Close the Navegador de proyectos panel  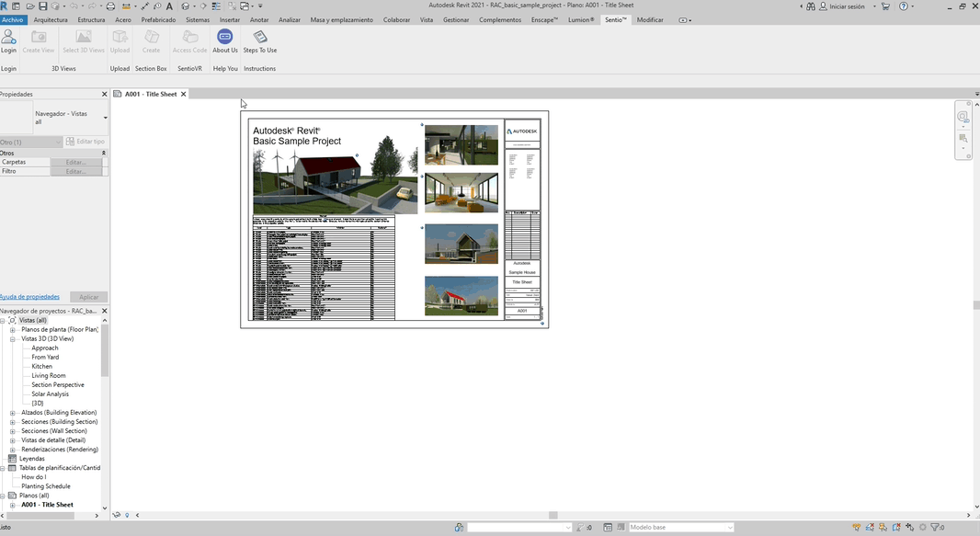coord(105,311)
